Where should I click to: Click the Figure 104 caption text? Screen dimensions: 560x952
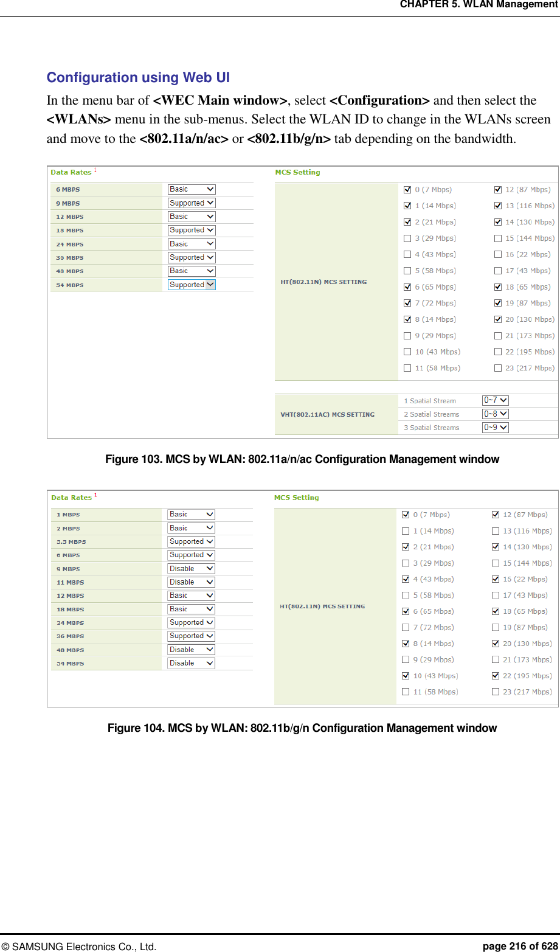(302, 728)
